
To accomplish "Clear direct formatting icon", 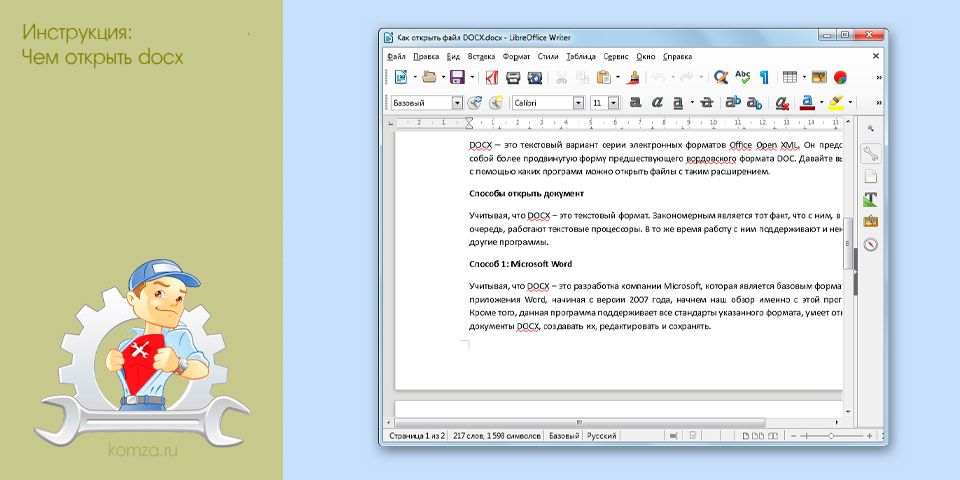I will (782, 103).
